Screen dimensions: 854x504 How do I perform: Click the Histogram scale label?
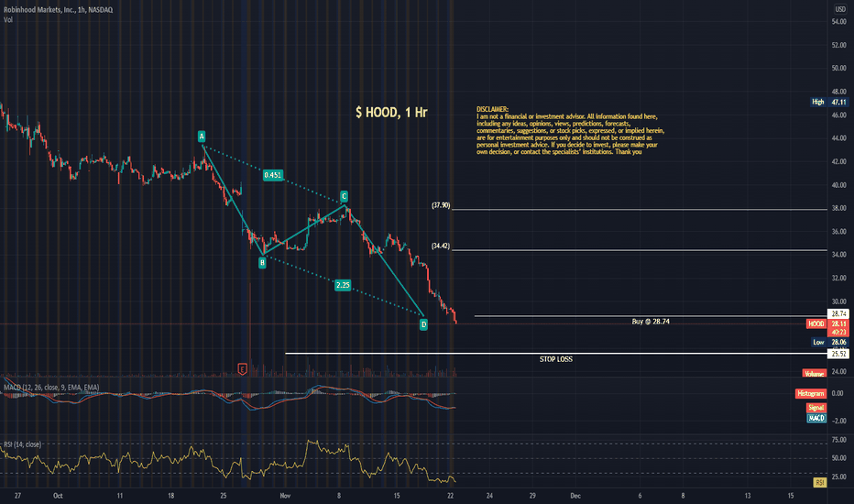[x=810, y=393]
